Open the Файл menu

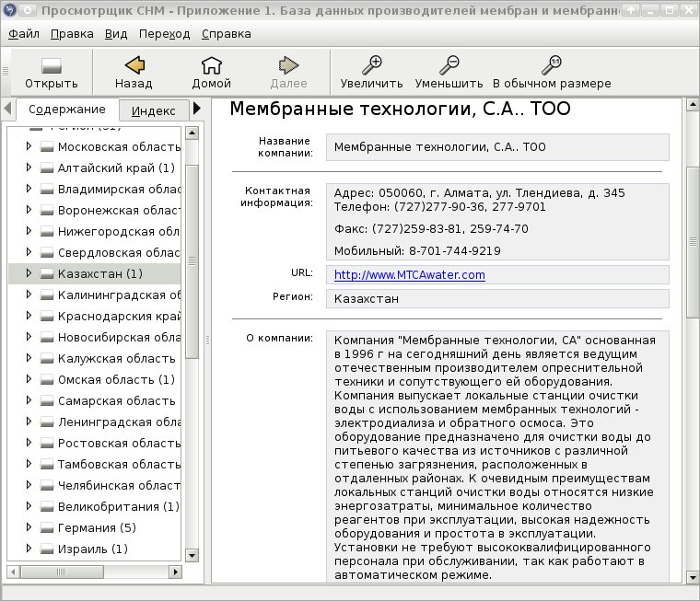24,34
